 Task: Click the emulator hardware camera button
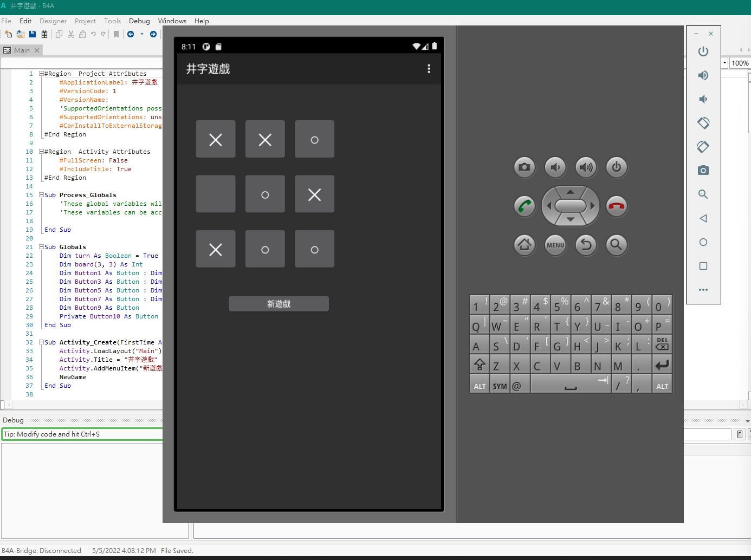tap(525, 167)
